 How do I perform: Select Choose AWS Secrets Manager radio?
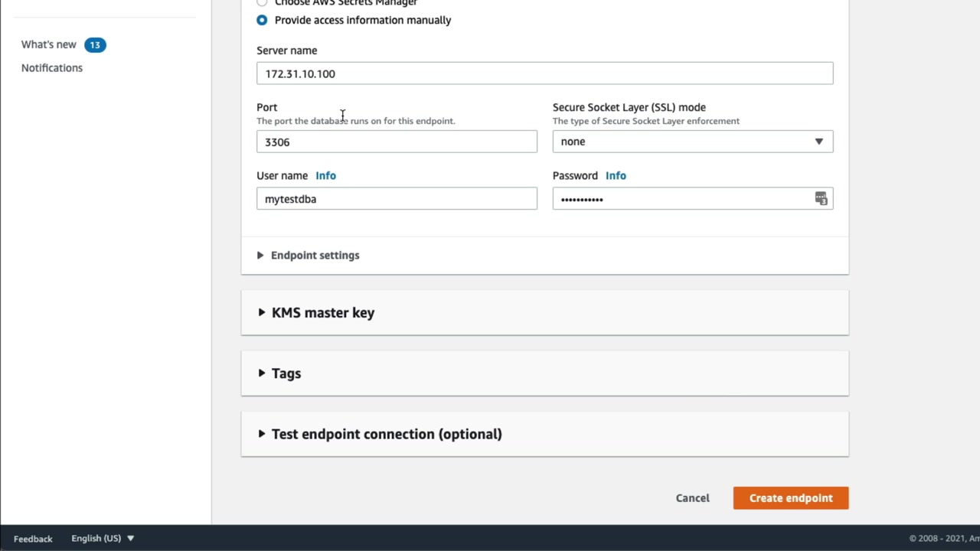pyautogui.click(x=262, y=3)
